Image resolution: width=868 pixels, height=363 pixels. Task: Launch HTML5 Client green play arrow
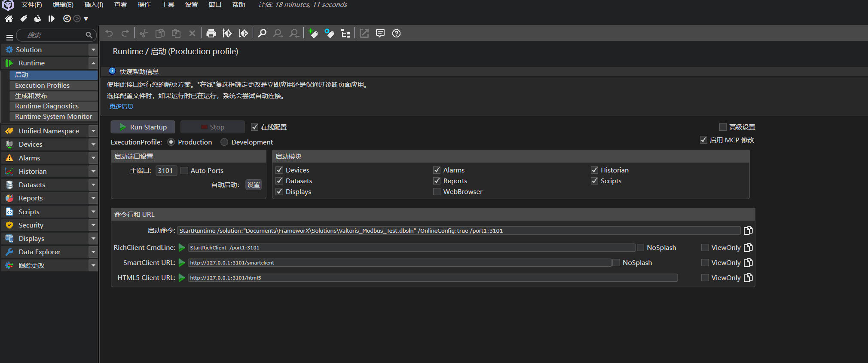[x=182, y=278]
